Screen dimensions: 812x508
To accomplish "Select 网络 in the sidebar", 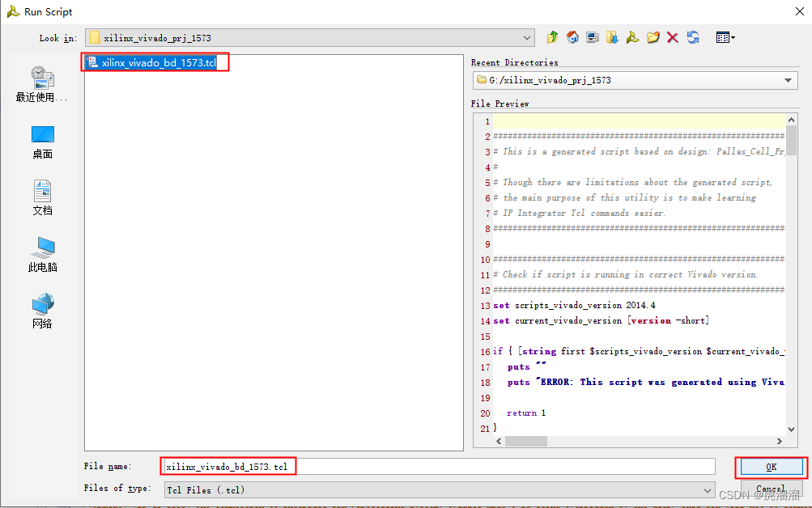I will tap(42, 311).
